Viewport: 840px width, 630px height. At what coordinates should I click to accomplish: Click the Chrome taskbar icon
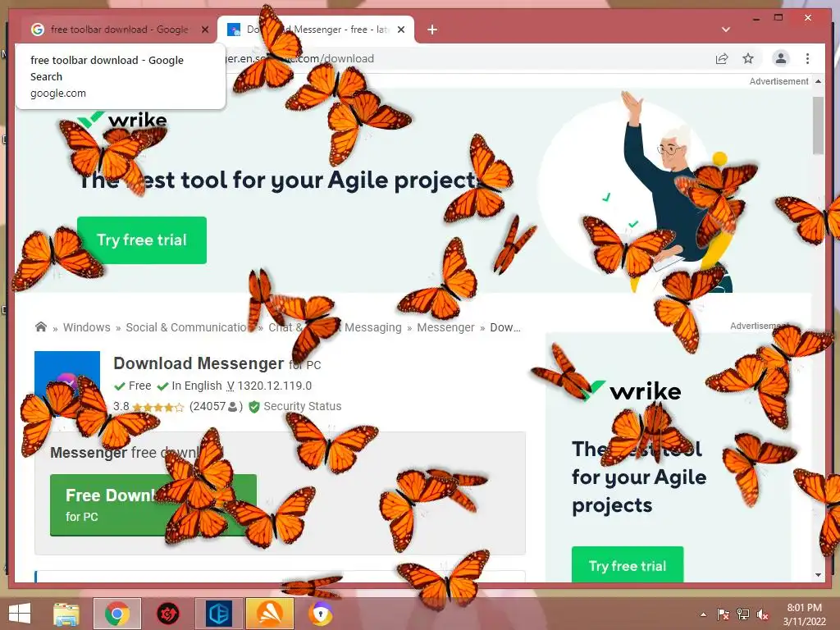(x=116, y=614)
